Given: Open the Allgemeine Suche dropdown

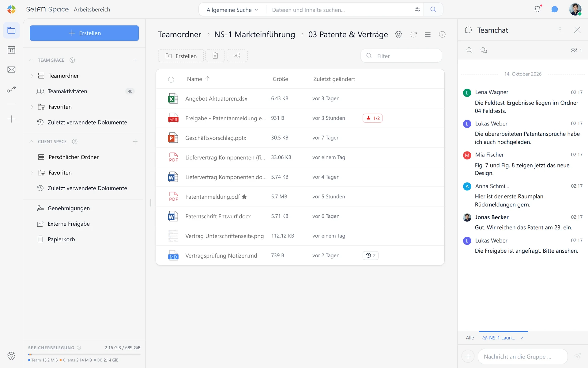Looking at the screenshot, I should 232,10.
